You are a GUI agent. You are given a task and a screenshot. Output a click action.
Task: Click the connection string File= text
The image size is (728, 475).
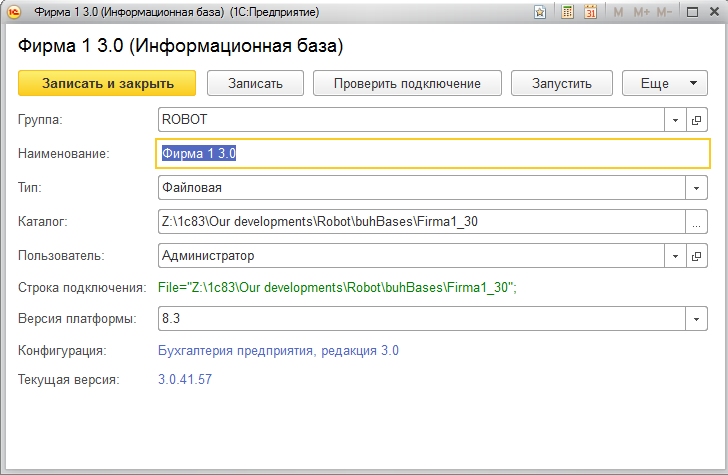point(337,288)
